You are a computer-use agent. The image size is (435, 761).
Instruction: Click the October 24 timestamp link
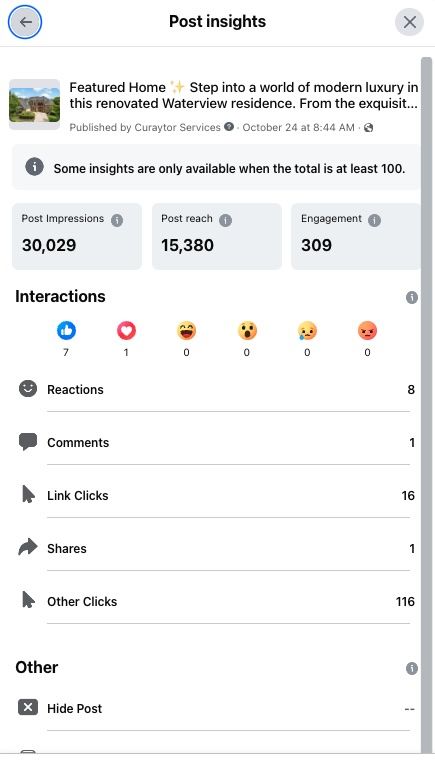tap(298, 128)
